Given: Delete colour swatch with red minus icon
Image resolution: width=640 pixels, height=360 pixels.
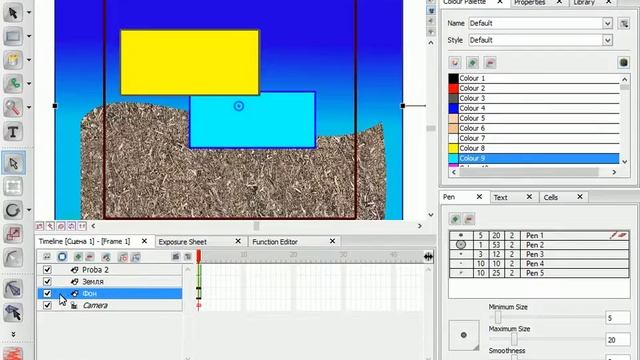Looking at the screenshot, I should tap(490, 62).
